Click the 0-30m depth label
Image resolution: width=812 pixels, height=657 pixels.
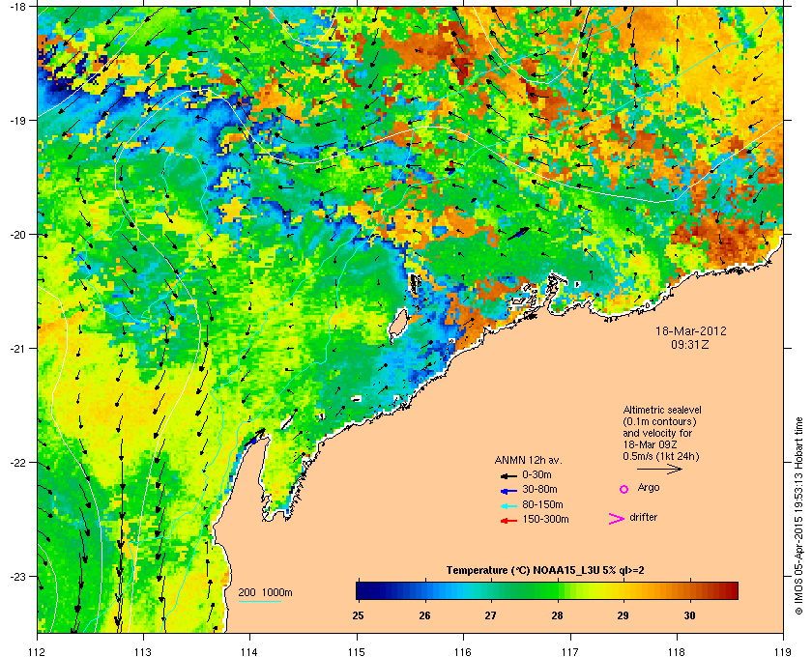pos(536,474)
